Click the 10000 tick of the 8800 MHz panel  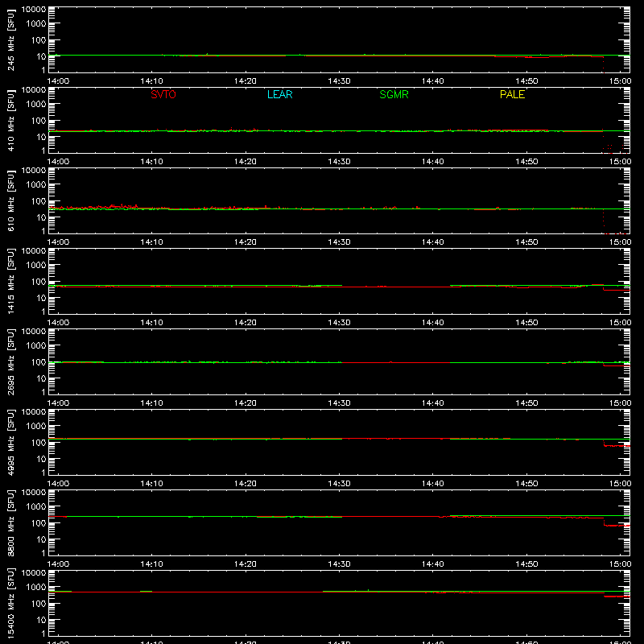point(34,493)
